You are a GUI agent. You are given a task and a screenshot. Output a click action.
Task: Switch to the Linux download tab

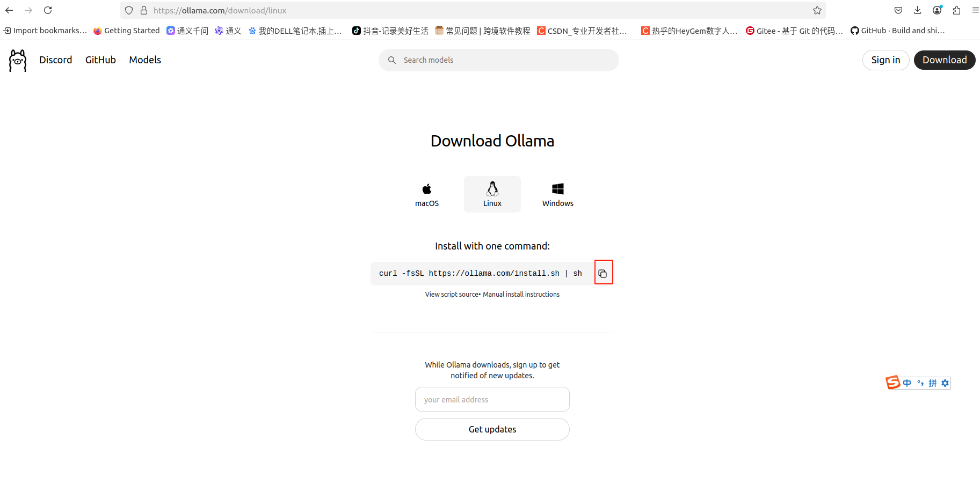pyautogui.click(x=492, y=194)
